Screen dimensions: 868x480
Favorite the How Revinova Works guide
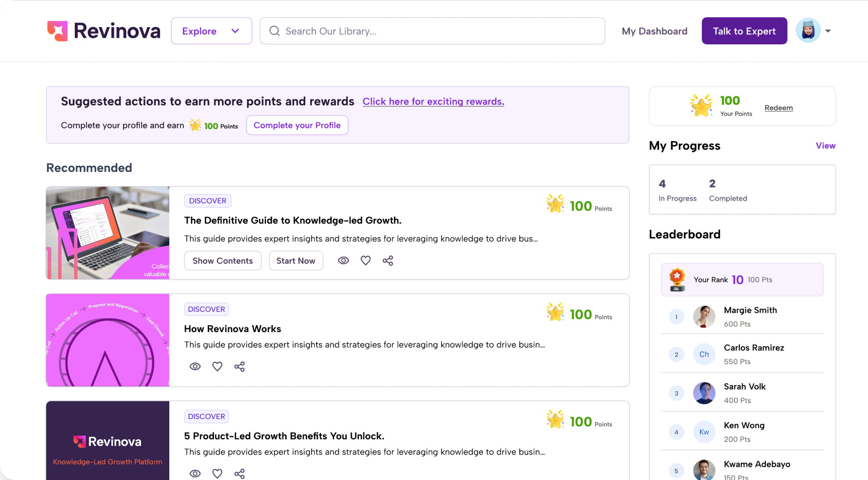pos(217,366)
